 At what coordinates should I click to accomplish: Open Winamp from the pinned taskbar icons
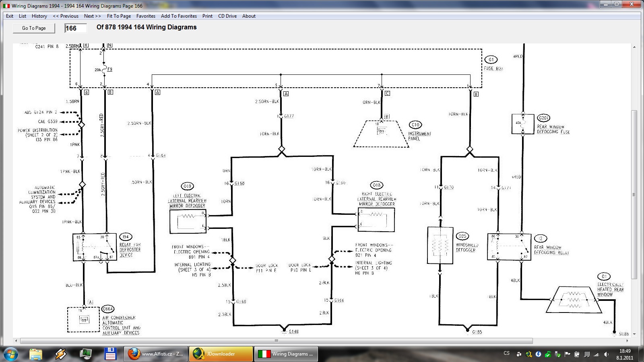61,354
